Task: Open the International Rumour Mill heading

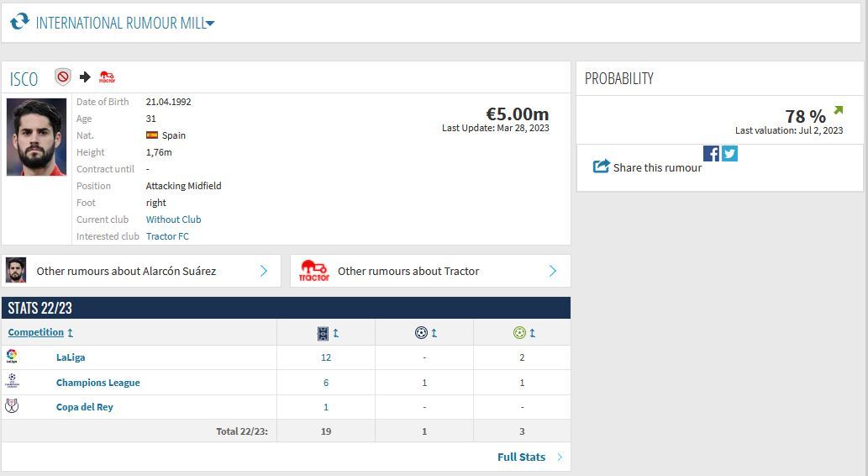Action: [x=120, y=23]
